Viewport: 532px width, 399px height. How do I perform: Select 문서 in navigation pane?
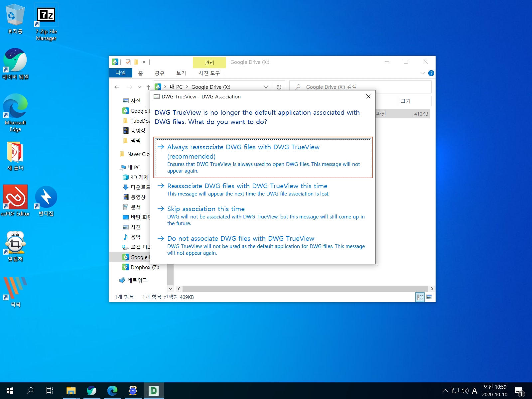[x=132, y=207]
